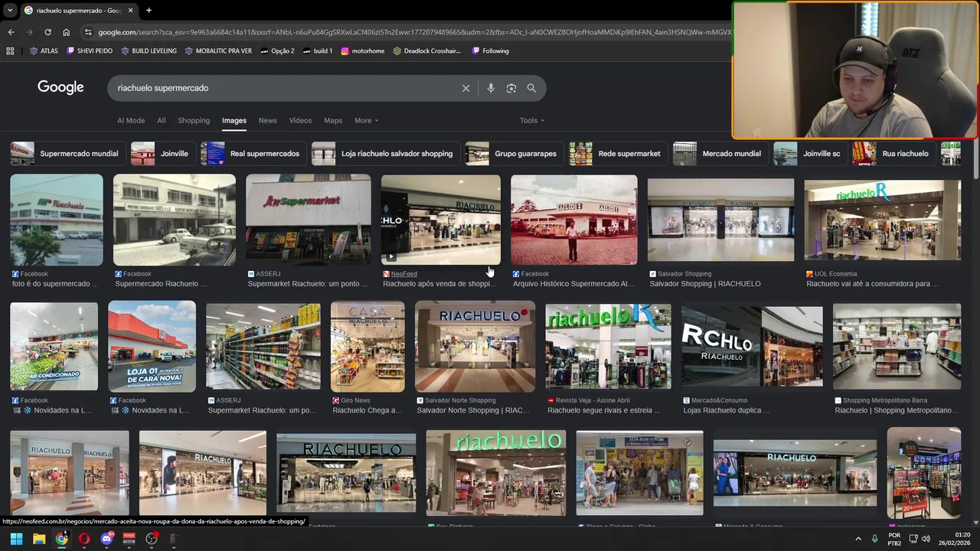This screenshot has height=551, width=980.
Task: Switch to the Videos tab
Action: pos(300,120)
